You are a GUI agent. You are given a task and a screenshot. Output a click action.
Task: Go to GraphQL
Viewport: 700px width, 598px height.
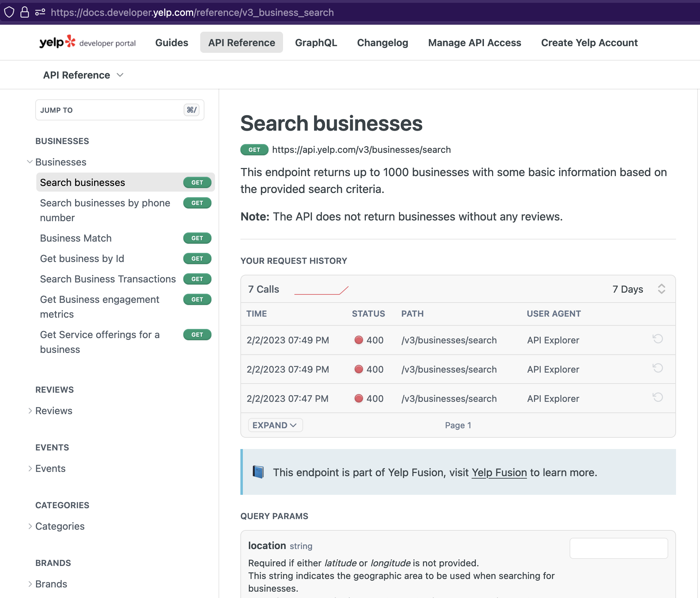pos(316,43)
